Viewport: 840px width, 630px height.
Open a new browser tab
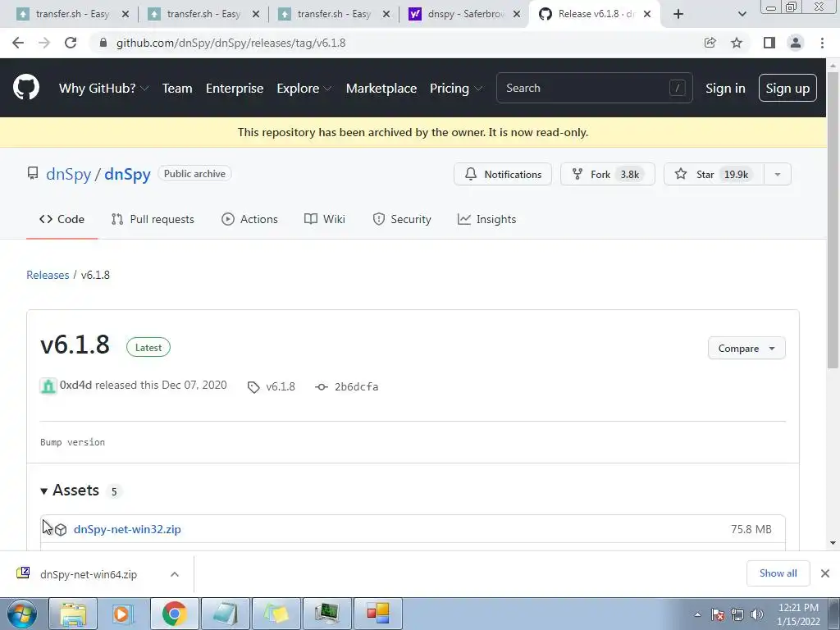point(678,14)
